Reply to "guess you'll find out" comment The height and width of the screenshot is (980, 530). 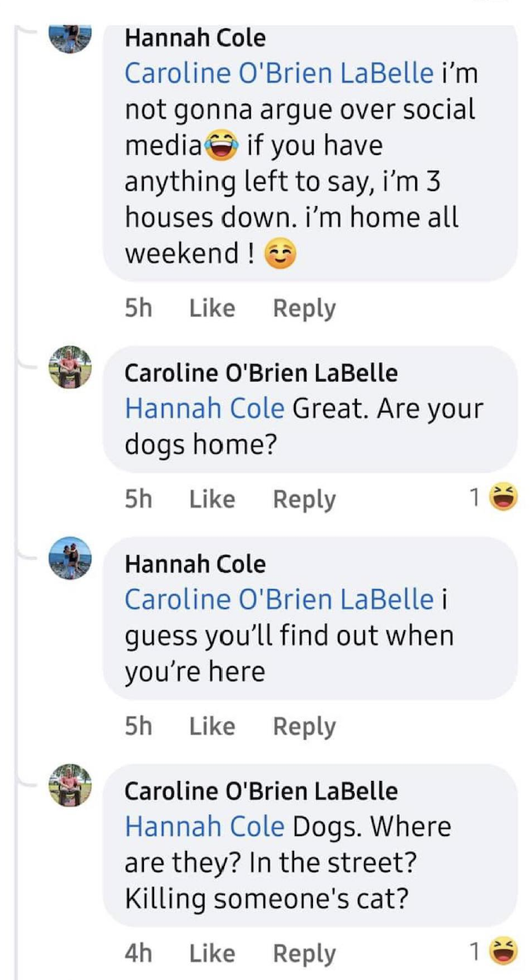click(304, 726)
